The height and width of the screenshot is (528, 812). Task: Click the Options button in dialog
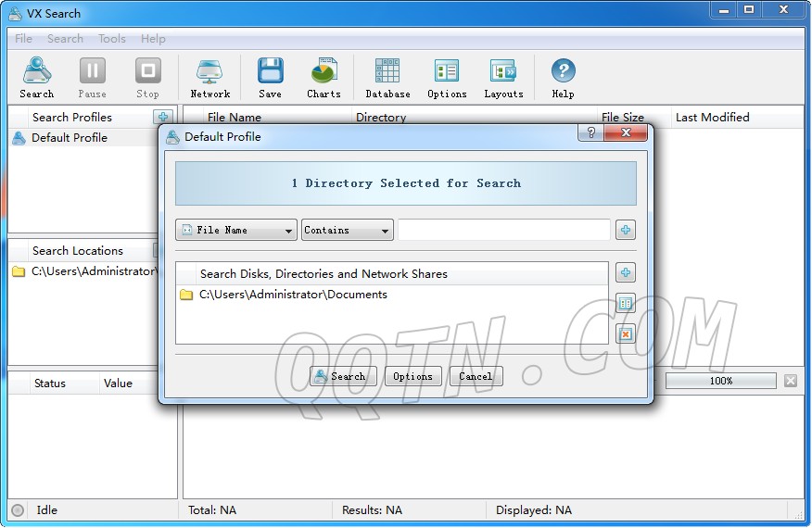pos(412,376)
